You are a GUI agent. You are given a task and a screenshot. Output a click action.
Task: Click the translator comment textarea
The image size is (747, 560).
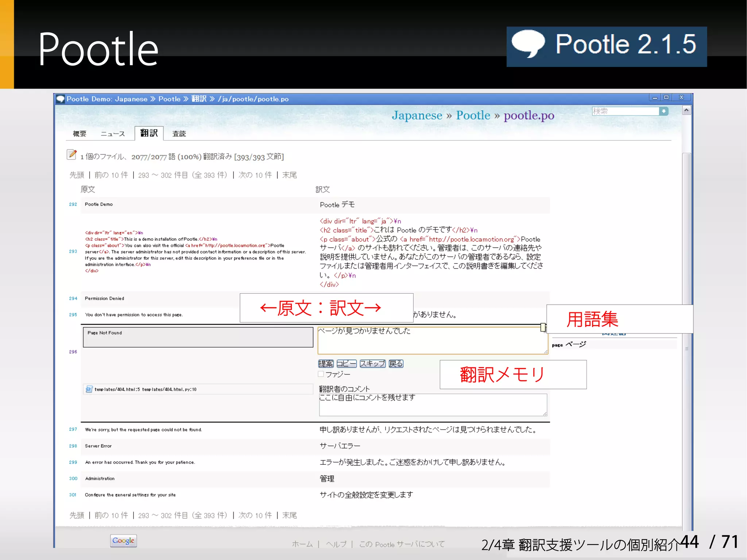coord(433,405)
